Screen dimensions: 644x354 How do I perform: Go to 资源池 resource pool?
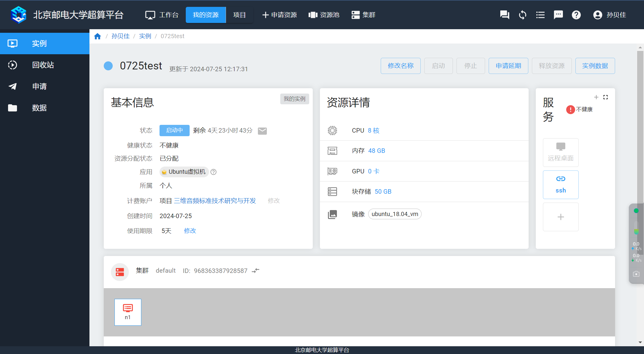(x=324, y=15)
